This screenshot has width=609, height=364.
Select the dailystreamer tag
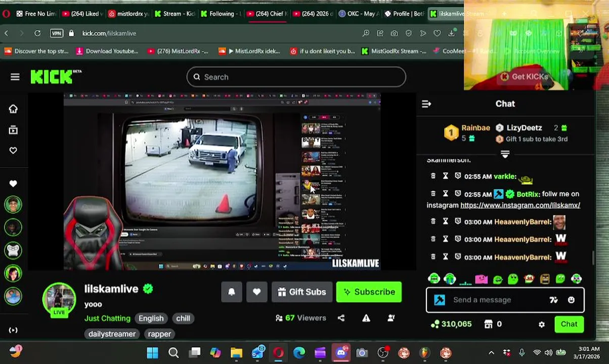point(112,334)
